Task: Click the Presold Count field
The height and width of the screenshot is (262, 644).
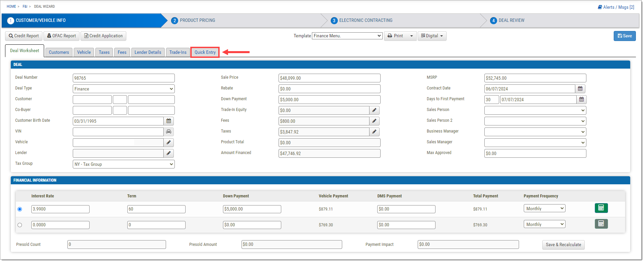Action: tap(117, 245)
